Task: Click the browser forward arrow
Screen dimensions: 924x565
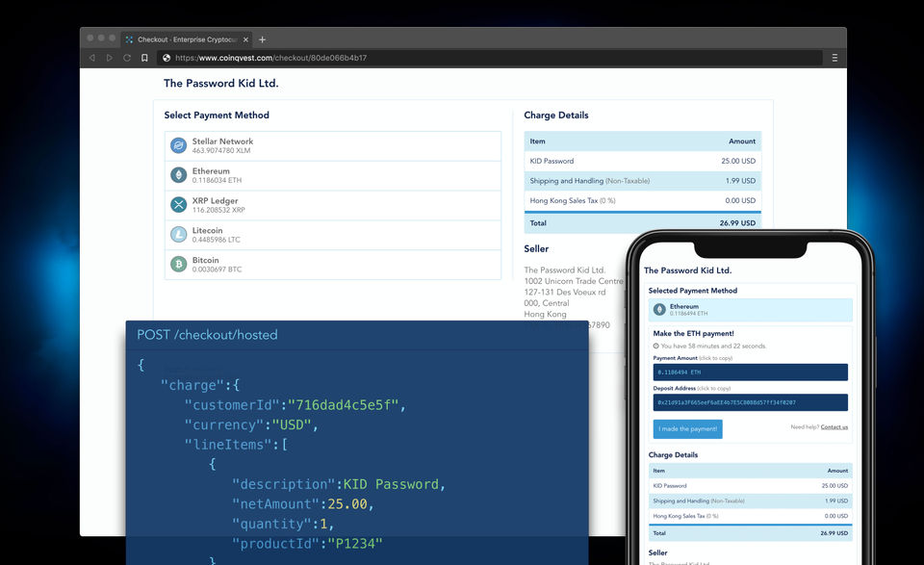Action: [x=110, y=58]
